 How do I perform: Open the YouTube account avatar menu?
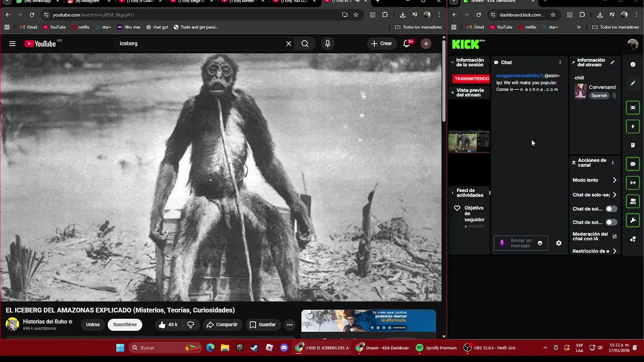coord(426,44)
